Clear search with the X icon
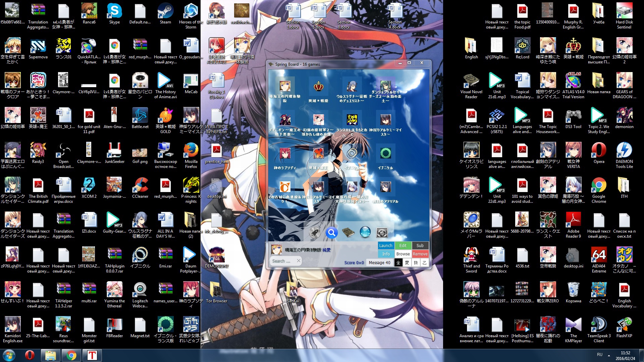Screen dimensions: 644x362 298,260
